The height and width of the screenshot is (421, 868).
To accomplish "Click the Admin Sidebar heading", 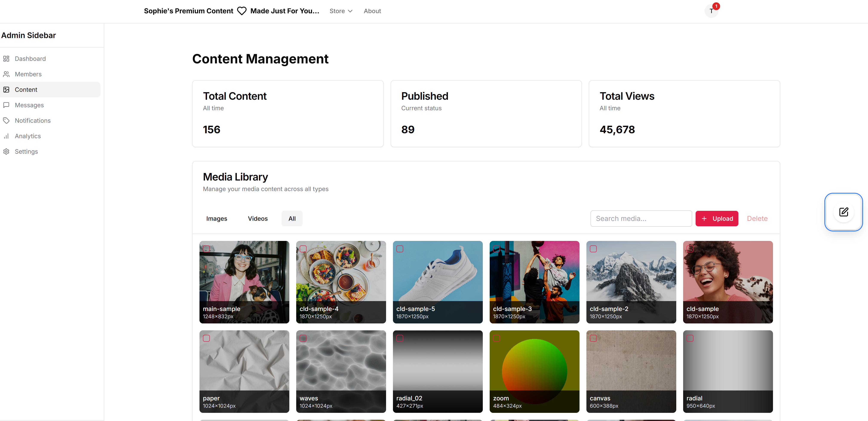I will pos(29,35).
